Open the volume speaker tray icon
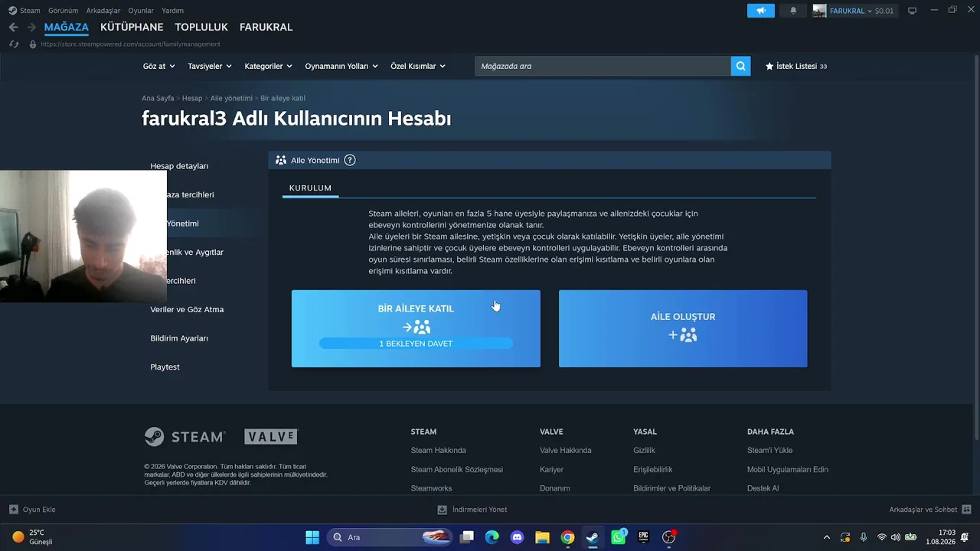This screenshot has height=551, width=980. (896, 537)
